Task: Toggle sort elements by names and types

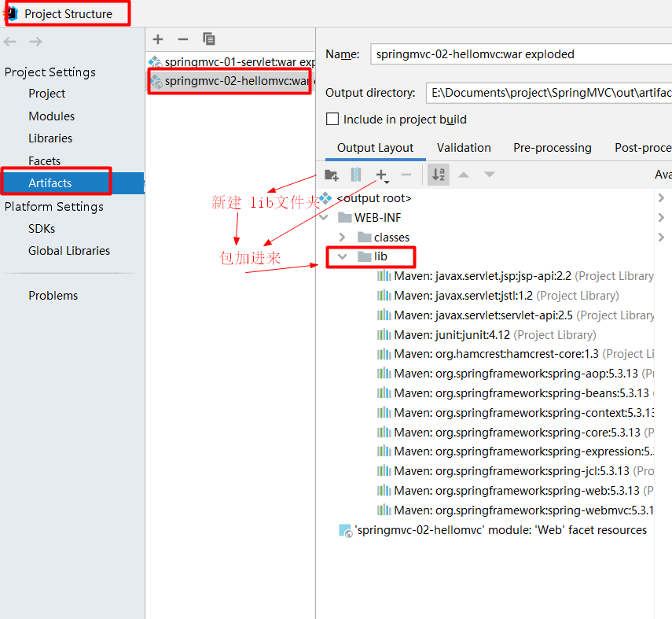Action: pos(439,175)
